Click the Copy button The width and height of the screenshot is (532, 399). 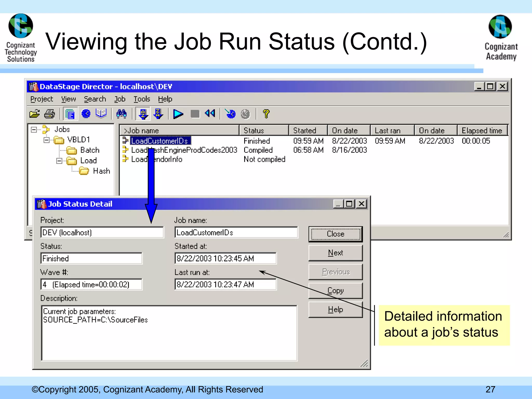coord(335,290)
